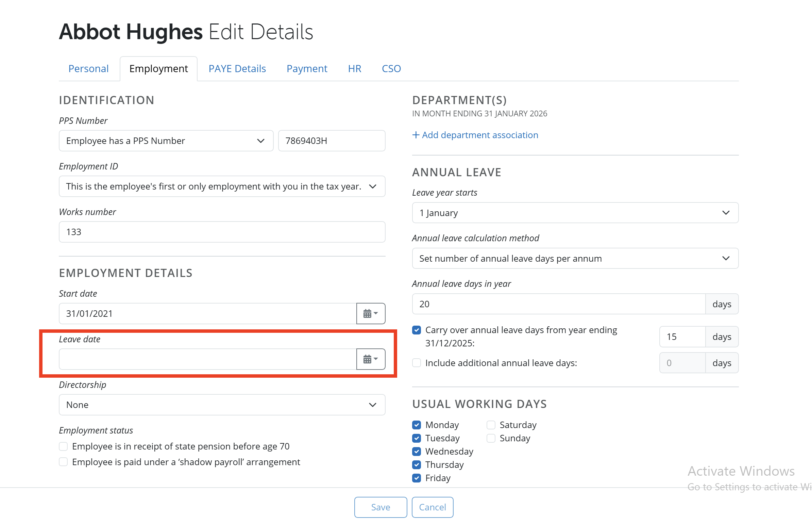Viewport: 812px width, 524px height.
Task: Disable the carry over annual leave checkbox
Action: [416, 330]
